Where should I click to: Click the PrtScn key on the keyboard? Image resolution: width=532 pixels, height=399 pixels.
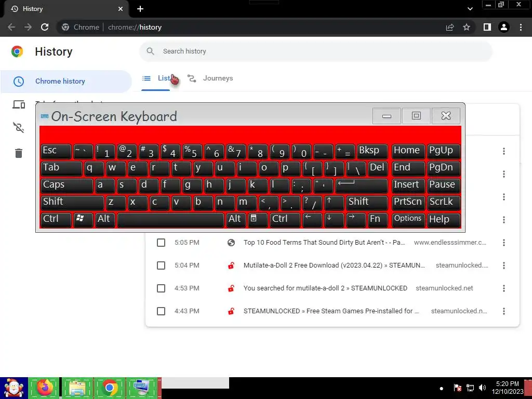408,203
